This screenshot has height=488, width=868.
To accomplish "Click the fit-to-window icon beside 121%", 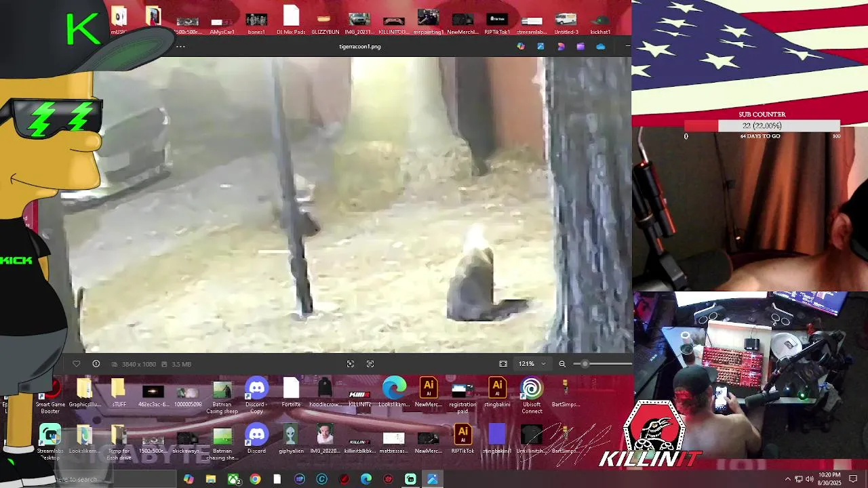I will 503,364.
